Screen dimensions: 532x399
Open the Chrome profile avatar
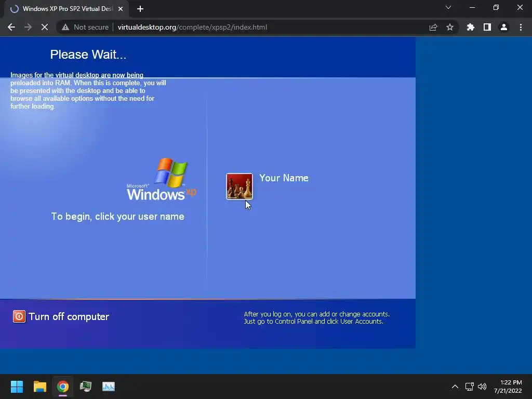[x=504, y=27]
